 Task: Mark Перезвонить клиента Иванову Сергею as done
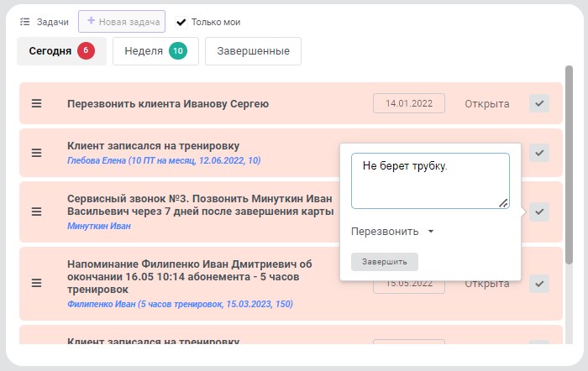coord(539,103)
